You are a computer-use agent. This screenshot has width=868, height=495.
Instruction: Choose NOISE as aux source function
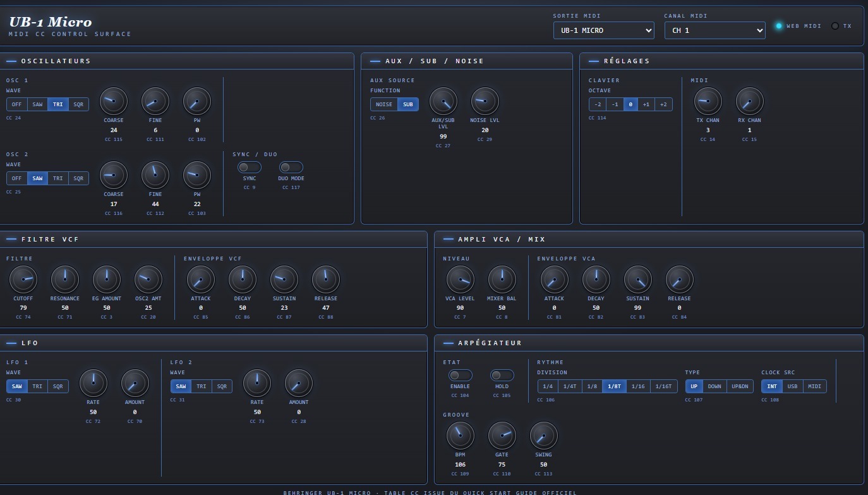point(384,104)
